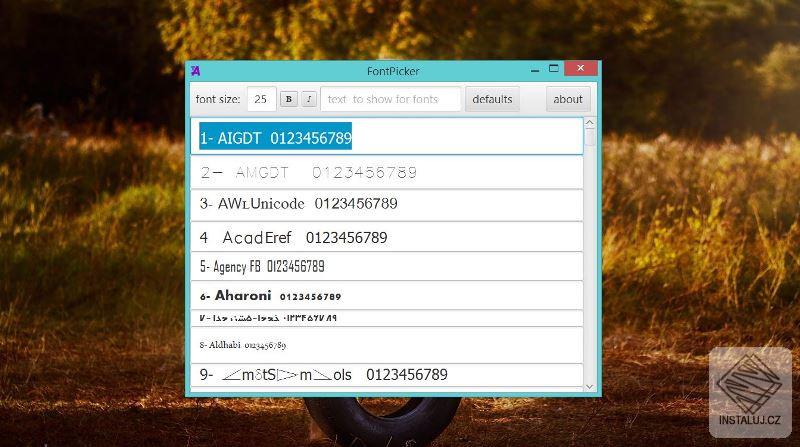
Task: Select the '3- AWLUnicode' font row
Action: coord(387,205)
